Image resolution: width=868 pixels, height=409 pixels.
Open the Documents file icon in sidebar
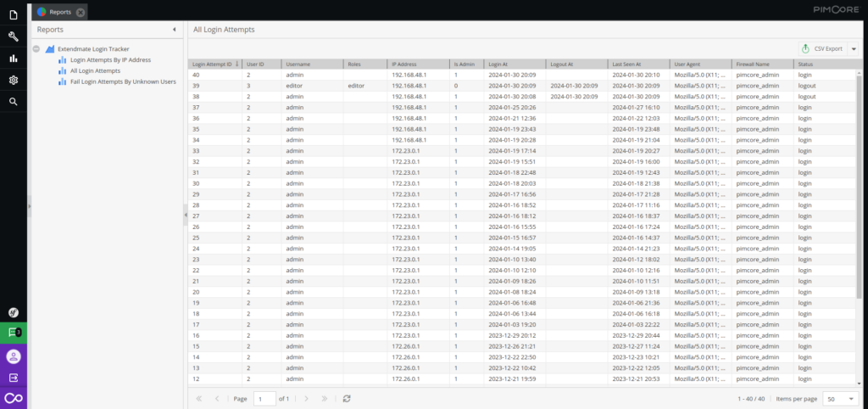14,15
